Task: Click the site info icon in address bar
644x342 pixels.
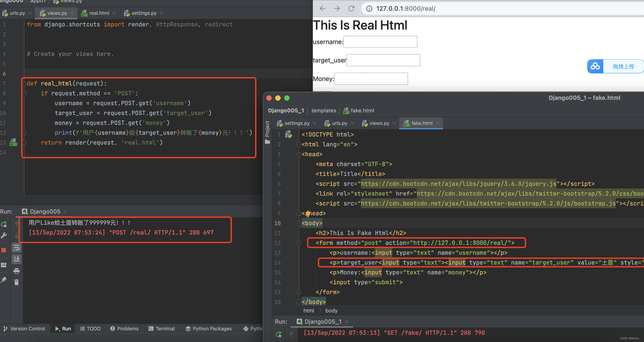Action: coord(369,9)
